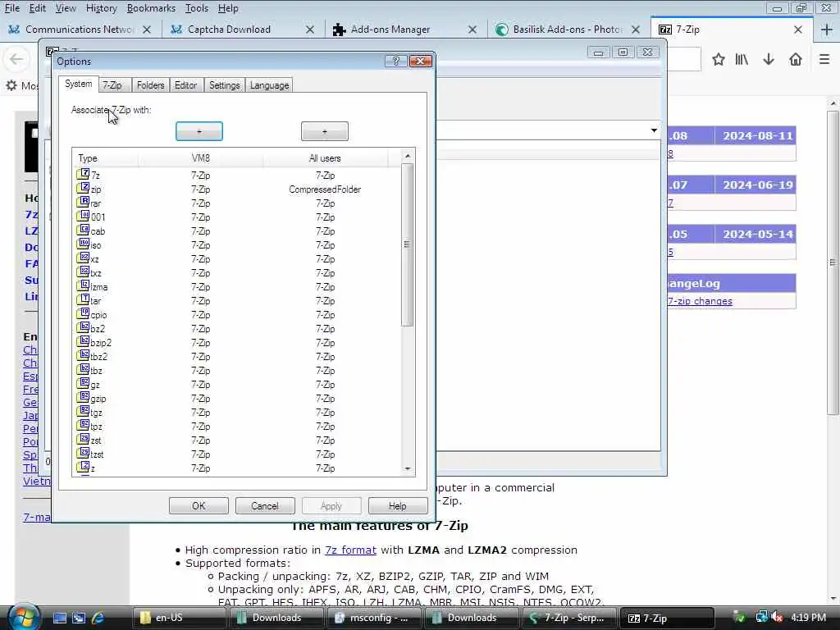The image size is (840, 630).
Task: Select the tpz file type icon
Action: coord(83,425)
